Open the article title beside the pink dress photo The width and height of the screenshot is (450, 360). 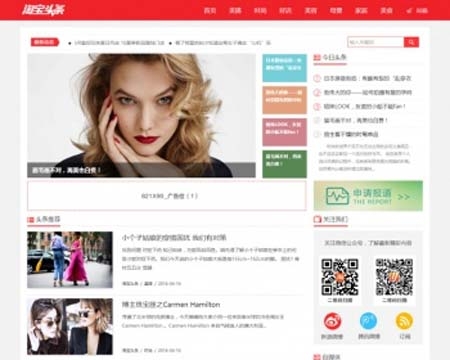click(x=174, y=238)
